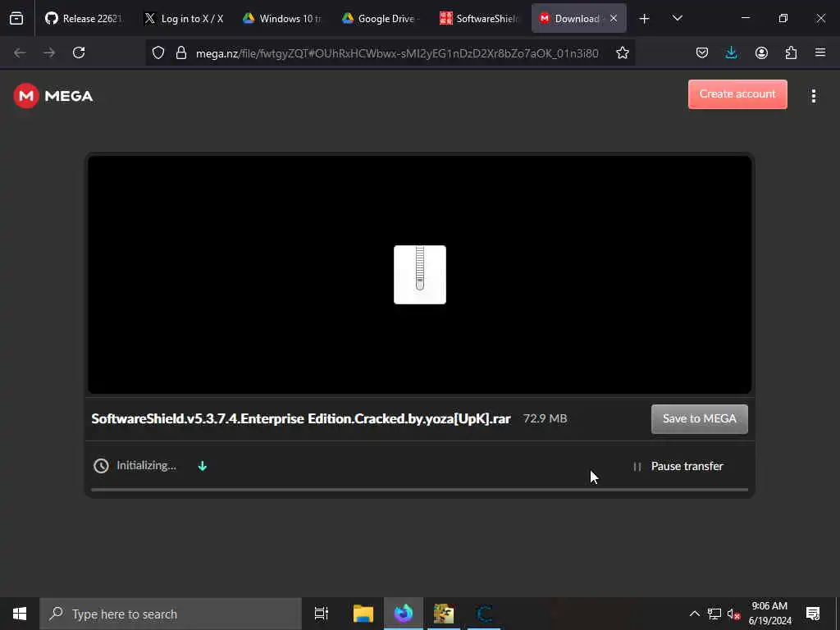Open the browser downloads panel

tap(731, 52)
